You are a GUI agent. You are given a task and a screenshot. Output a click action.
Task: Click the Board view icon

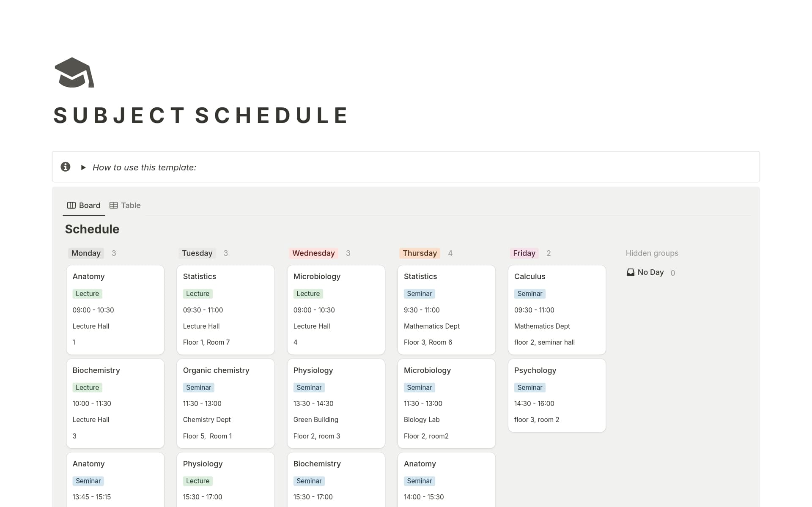(71, 205)
